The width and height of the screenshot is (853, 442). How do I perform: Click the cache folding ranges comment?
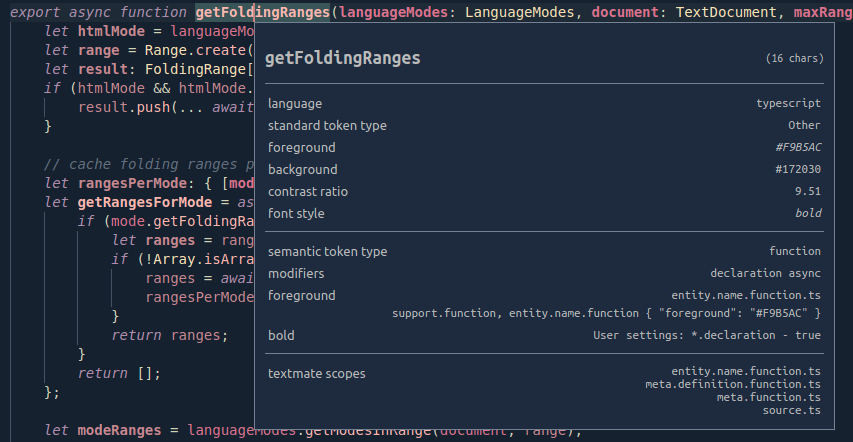pyautogui.click(x=150, y=165)
